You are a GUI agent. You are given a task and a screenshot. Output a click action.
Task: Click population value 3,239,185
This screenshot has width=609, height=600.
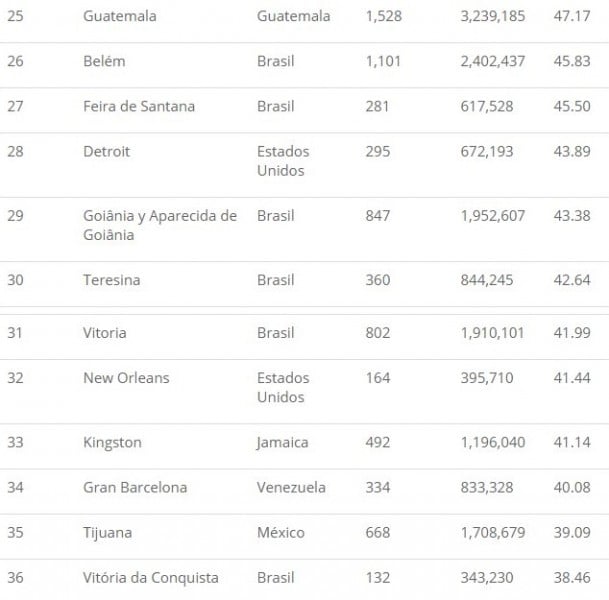point(493,17)
